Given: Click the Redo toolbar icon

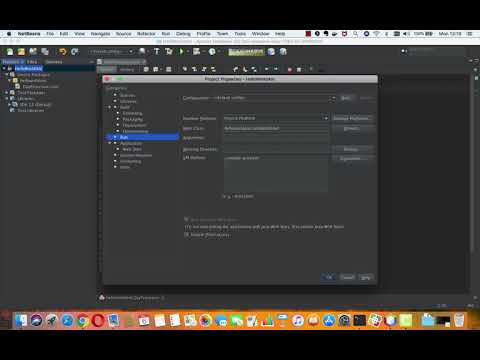Looking at the screenshot, I should [74, 52].
